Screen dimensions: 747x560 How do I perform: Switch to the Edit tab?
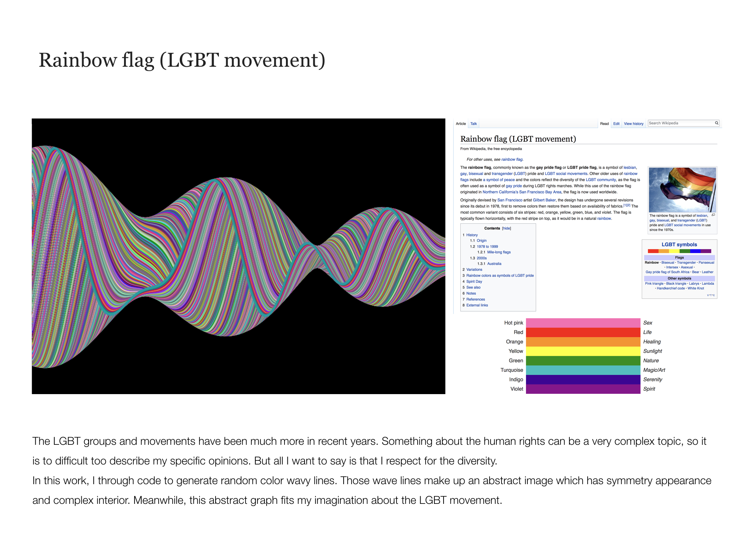[x=616, y=124]
